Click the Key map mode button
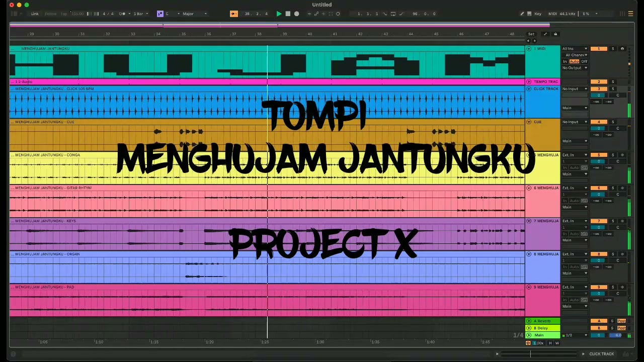The width and height of the screenshot is (644, 362). click(538, 14)
